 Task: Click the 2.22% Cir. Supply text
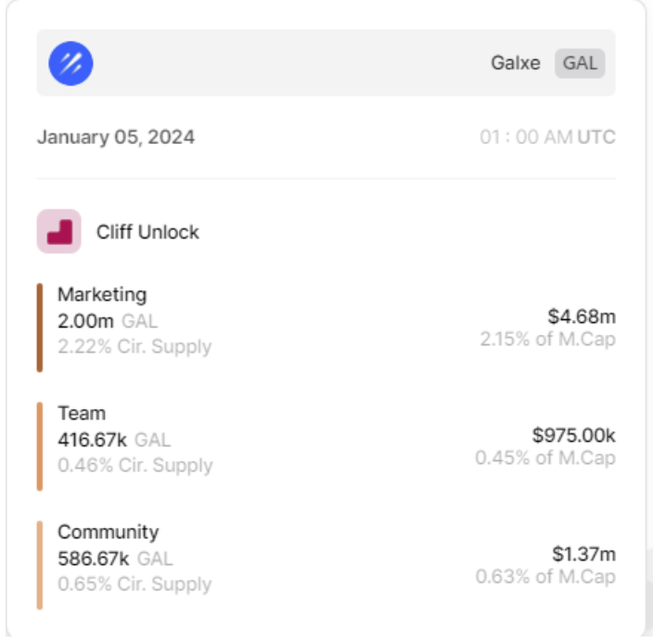[x=134, y=346]
